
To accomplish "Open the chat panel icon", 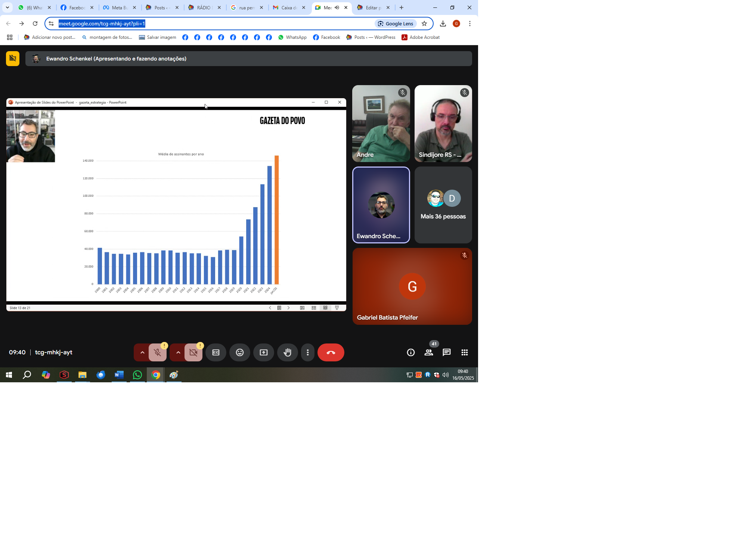I will coord(447,352).
